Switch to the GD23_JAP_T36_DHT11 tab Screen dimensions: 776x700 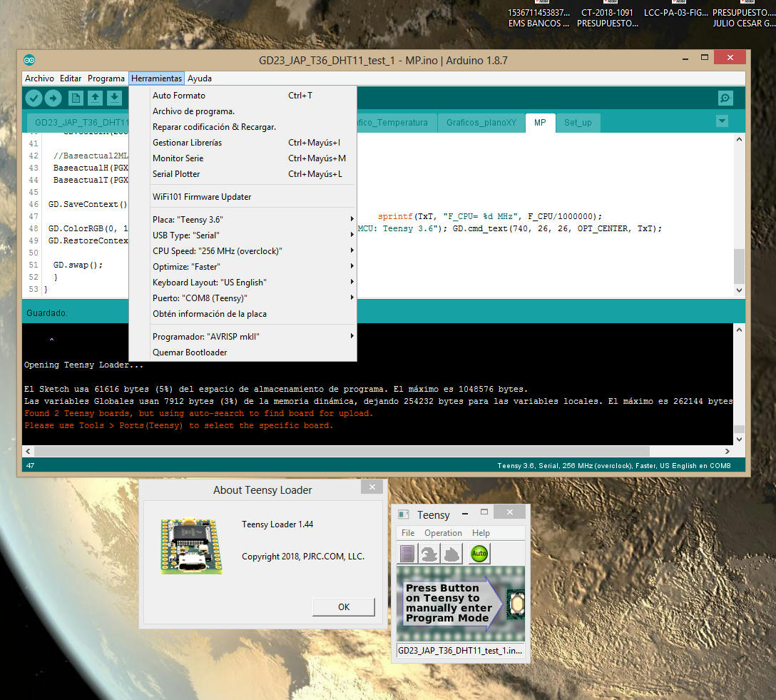click(x=78, y=123)
